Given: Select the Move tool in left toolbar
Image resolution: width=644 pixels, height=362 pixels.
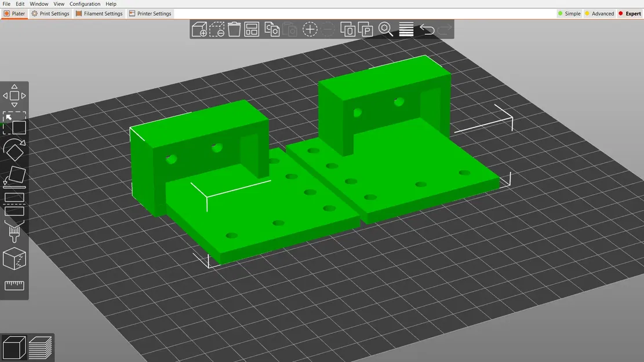Looking at the screenshot, I should pyautogui.click(x=14, y=95).
